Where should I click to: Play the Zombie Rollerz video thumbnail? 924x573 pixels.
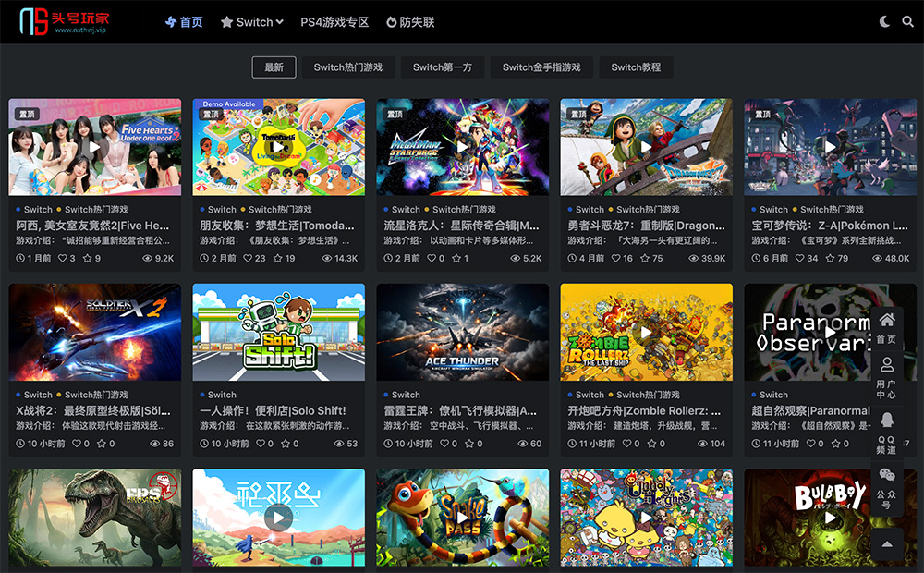pos(647,332)
